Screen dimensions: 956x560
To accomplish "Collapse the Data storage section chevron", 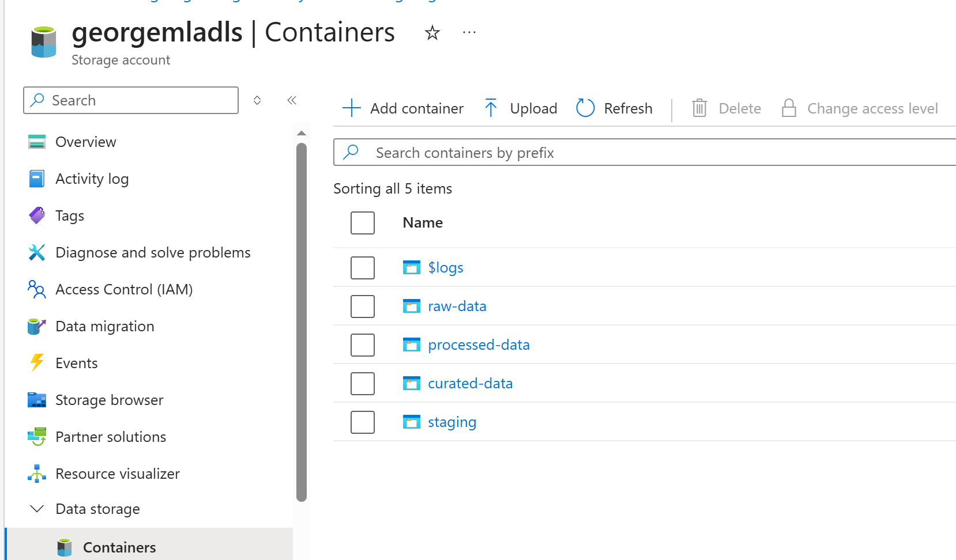I will (x=37, y=509).
